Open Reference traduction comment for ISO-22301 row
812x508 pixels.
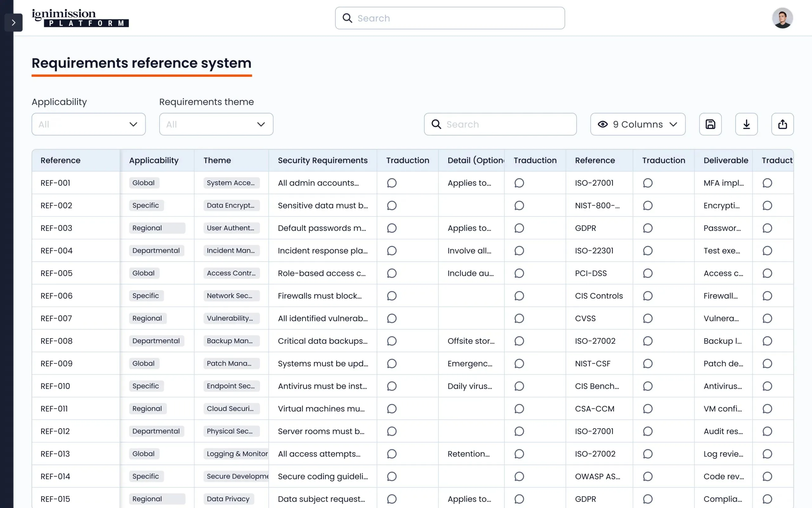click(648, 251)
